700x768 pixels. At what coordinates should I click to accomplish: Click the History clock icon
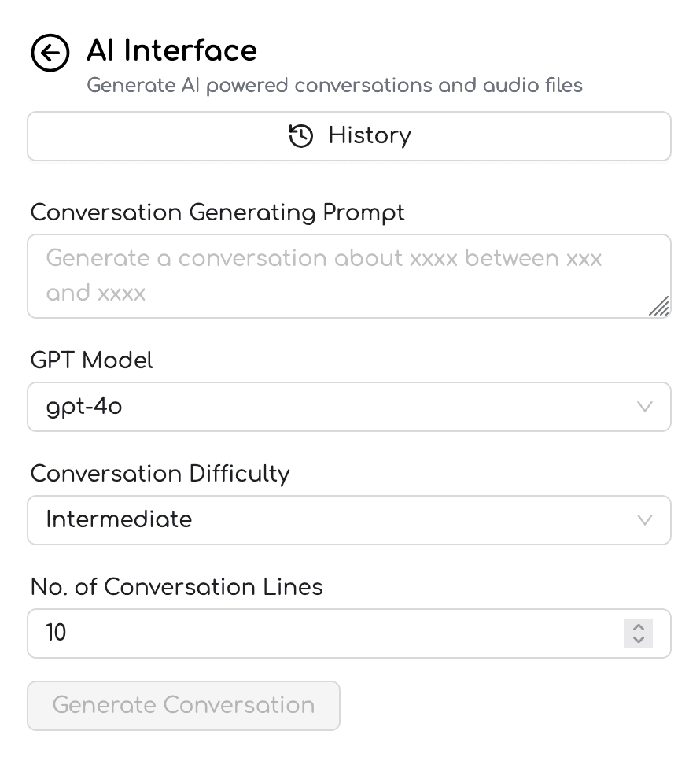click(301, 136)
